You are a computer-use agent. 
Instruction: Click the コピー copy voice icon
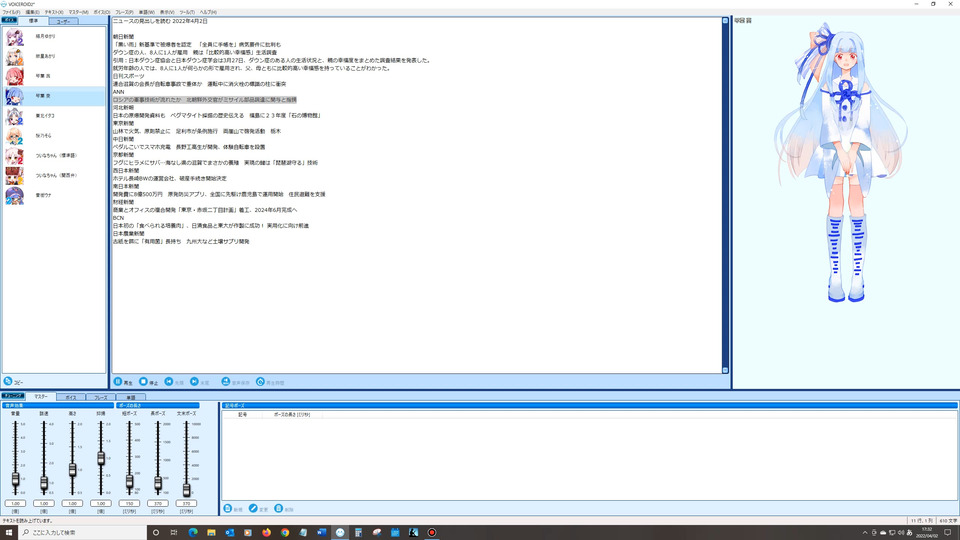pos(8,381)
